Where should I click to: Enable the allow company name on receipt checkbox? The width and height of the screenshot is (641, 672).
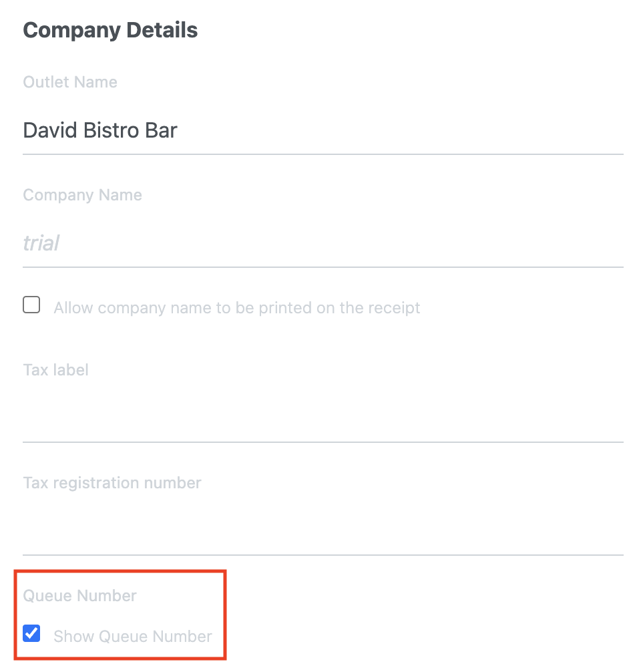point(31,305)
